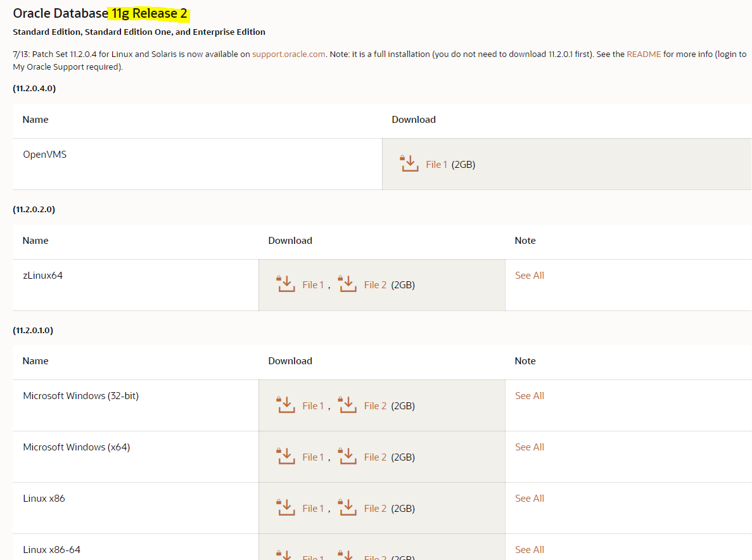Open See All for Linux x86-64

(x=530, y=549)
